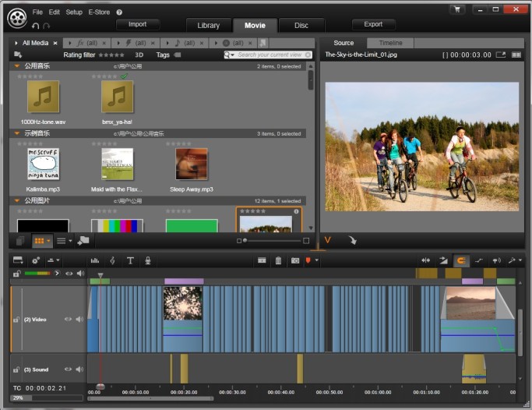The height and width of the screenshot is (410, 532).
Task: Click the snapshot camera icon in timeline toolbar
Action: point(295,260)
